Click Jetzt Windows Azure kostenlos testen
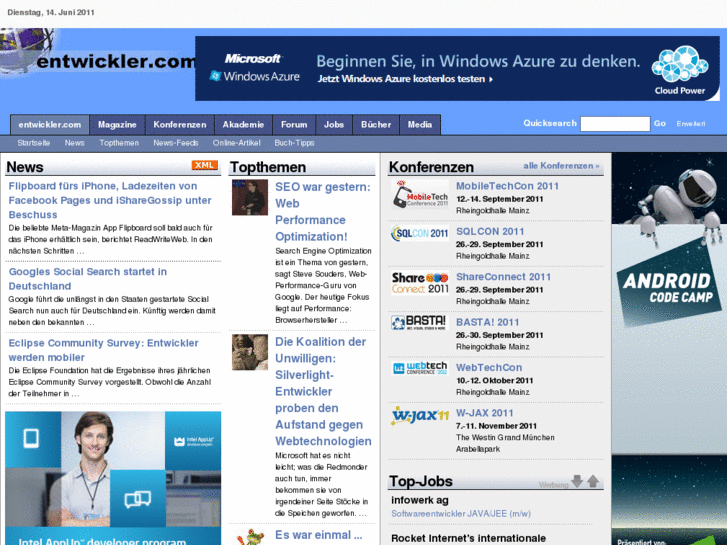727x545 pixels. pos(405,79)
